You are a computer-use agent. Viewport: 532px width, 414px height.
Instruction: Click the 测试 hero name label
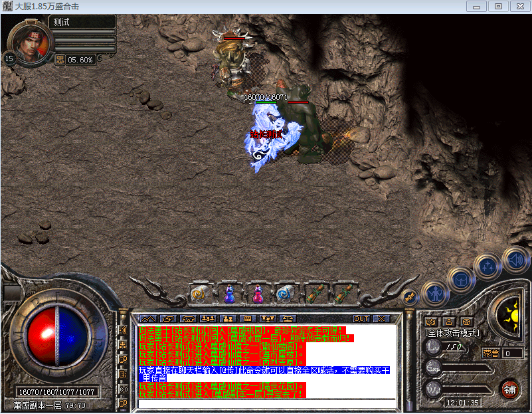pos(61,23)
